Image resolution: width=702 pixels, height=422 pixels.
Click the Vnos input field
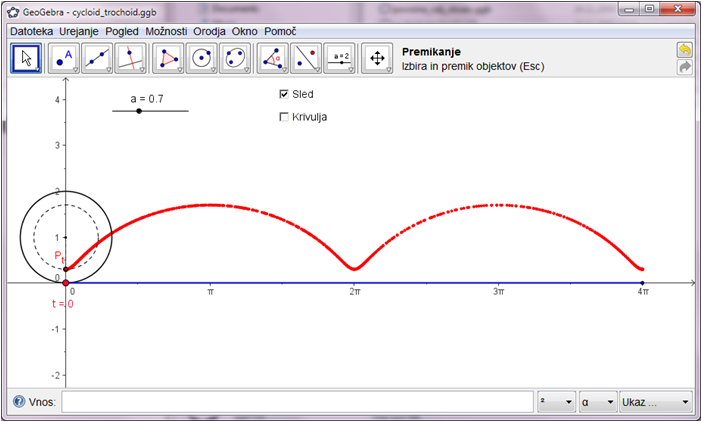pos(297,402)
